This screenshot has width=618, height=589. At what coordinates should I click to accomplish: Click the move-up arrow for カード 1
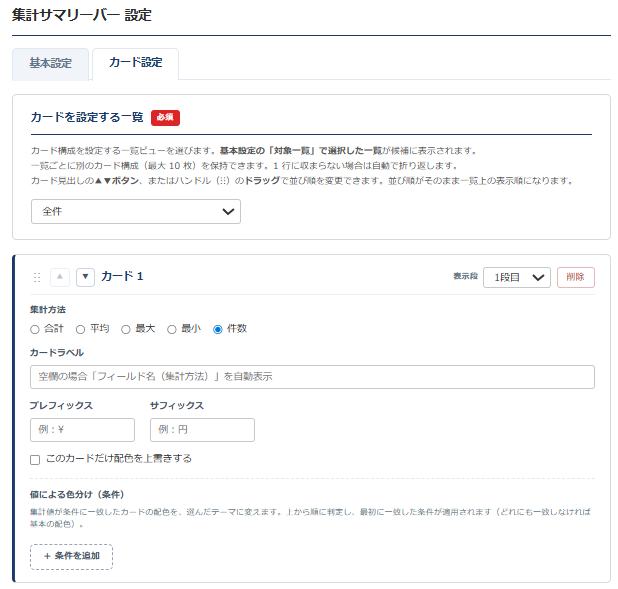(x=60, y=277)
